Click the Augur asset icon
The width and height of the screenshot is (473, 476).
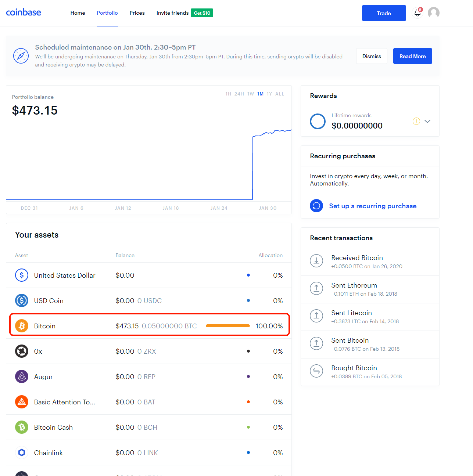[x=22, y=376]
